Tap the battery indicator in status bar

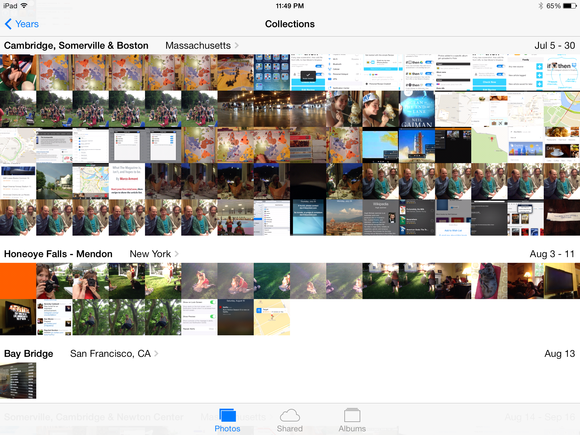[x=569, y=6]
